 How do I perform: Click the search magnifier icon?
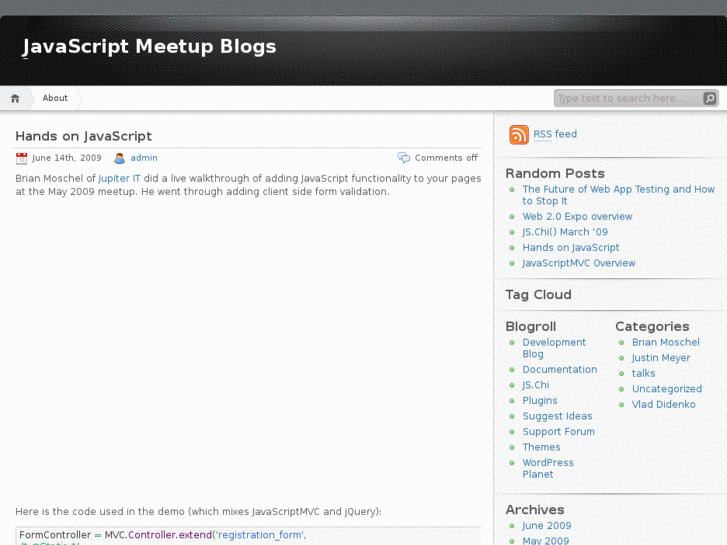point(710,98)
